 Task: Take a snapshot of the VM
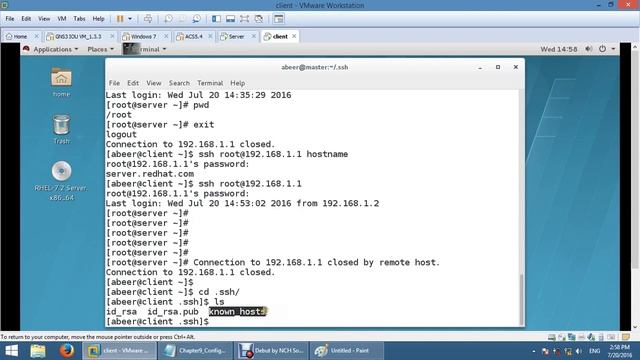(168, 19)
